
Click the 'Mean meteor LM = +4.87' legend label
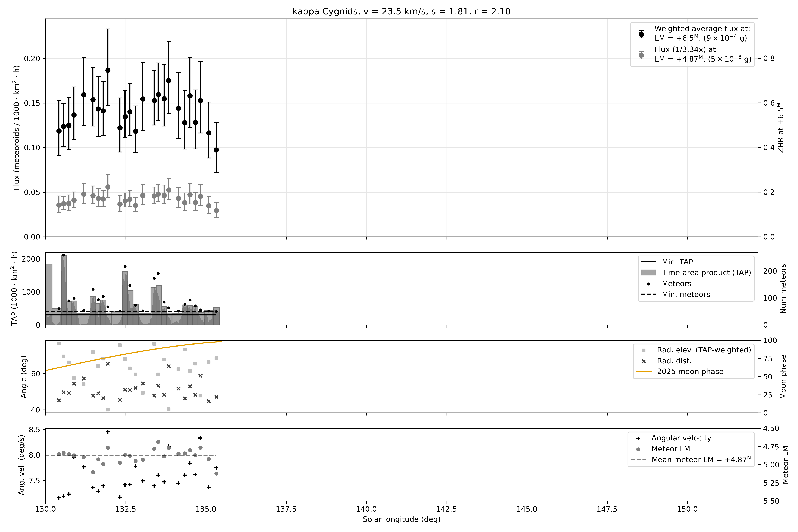click(x=701, y=460)
